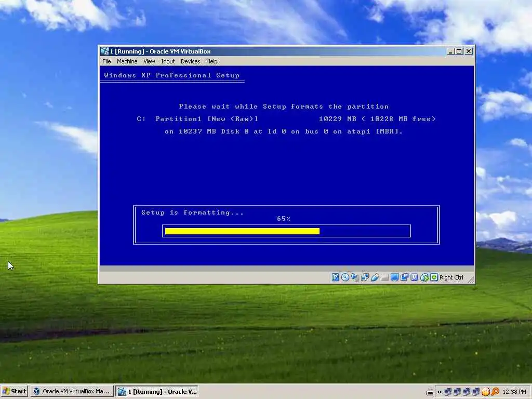This screenshot has width=532, height=399.
Task: Click the '10229 MB ( 10228 MB free)' text
Action: coord(377,119)
